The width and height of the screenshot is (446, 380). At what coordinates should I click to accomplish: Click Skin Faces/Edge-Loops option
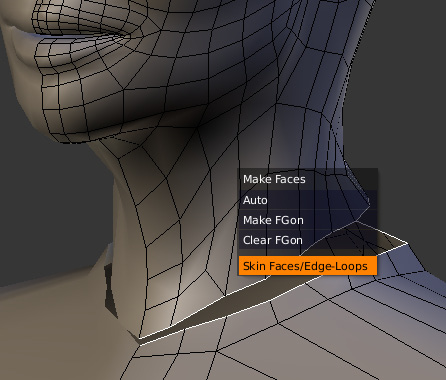(x=308, y=266)
